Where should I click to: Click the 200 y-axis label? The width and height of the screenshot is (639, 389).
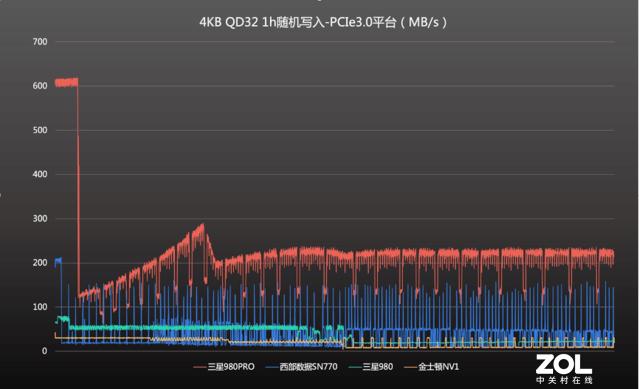pyautogui.click(x=40, y=263)
